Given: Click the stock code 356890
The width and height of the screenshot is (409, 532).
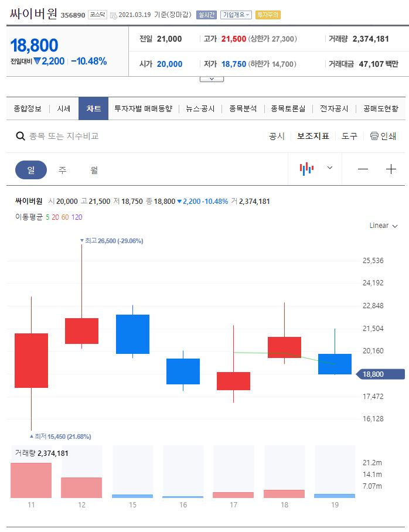Looking at the screenshot, I should (x=73, y=15).
